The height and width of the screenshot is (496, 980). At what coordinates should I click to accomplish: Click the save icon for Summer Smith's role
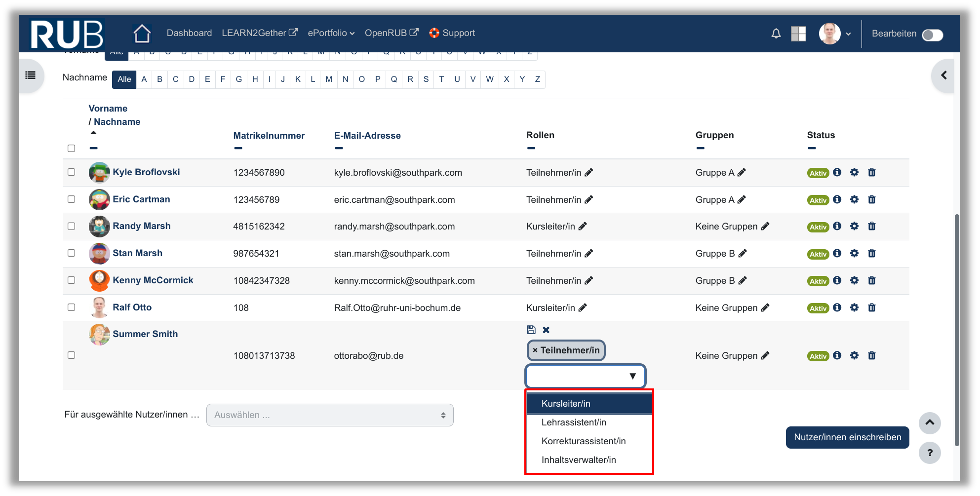(531, 330)
